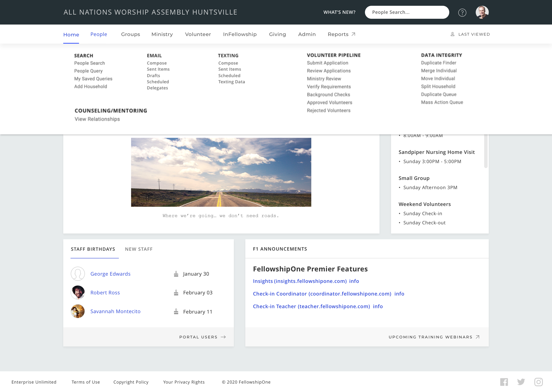Open Background Checks under Volunteer Pipeline
The height and width of the screenshot is (392, 552).
(329, 95)
